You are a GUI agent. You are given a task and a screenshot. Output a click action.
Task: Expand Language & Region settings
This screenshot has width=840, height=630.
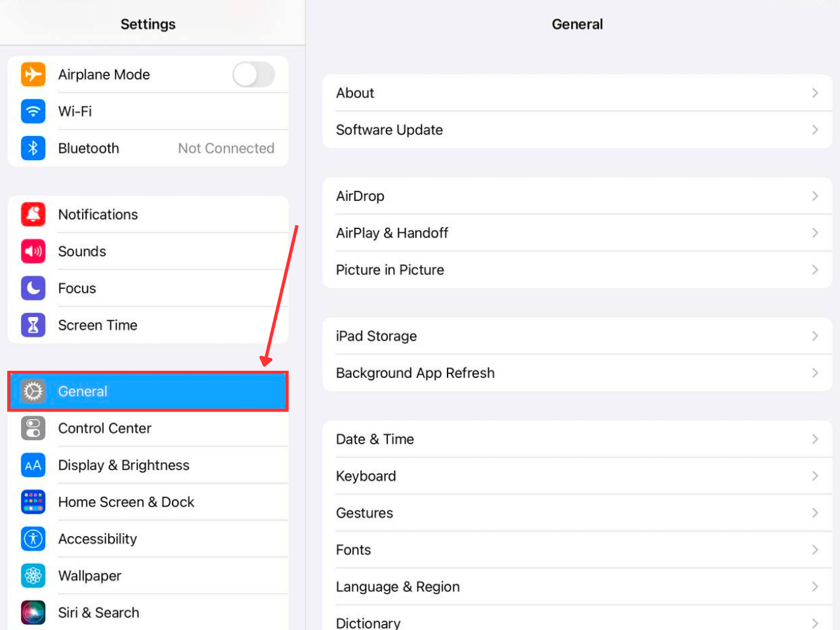(577, 586)
